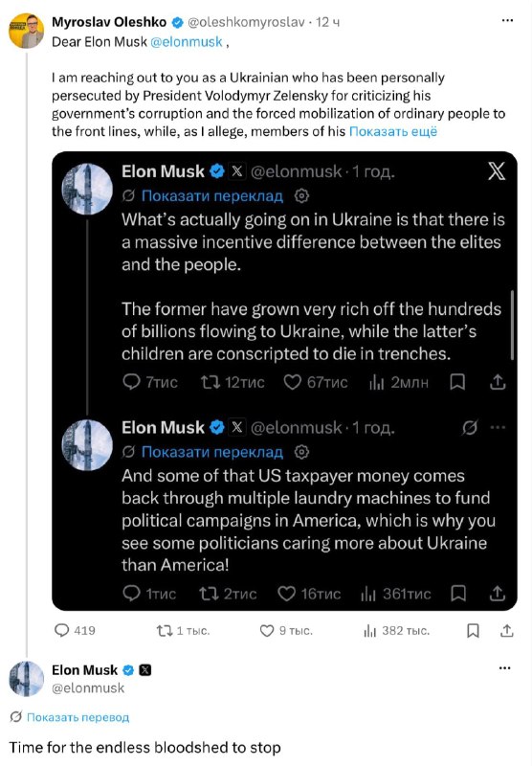Viewport: 532px width, 766px height.
Task: Bookmark the second embedded tweet with 361тис views
Action: (458, 594)
